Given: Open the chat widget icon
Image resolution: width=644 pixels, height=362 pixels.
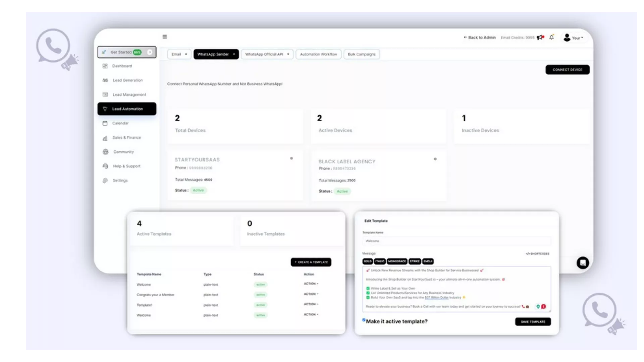Looking at the screenshot, I should point(583,263).
